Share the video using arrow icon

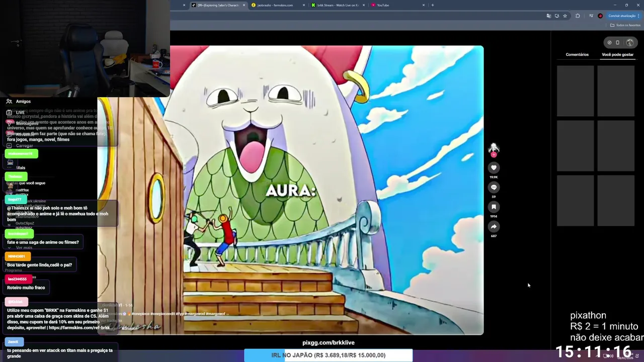click(494, 226)
